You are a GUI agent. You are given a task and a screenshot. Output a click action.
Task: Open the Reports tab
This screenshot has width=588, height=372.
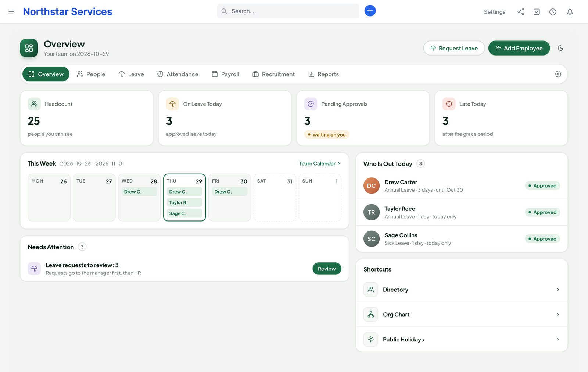323,74
